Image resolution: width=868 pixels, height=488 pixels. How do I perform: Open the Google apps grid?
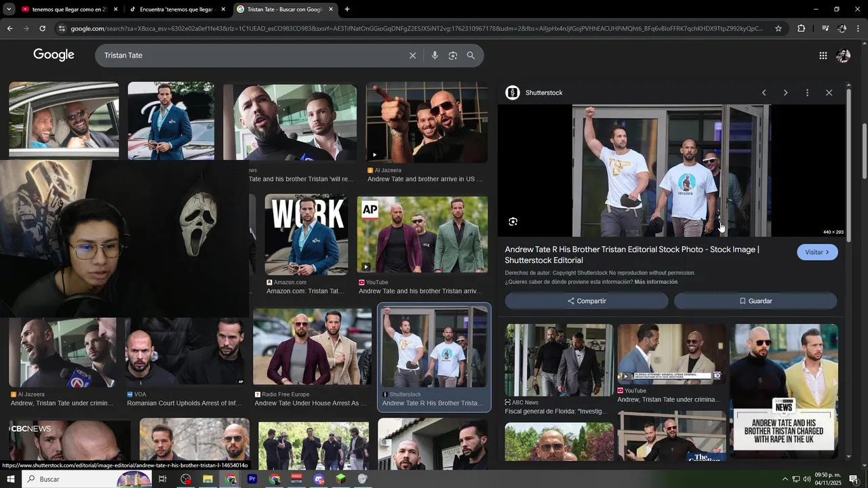coord(823,56)
